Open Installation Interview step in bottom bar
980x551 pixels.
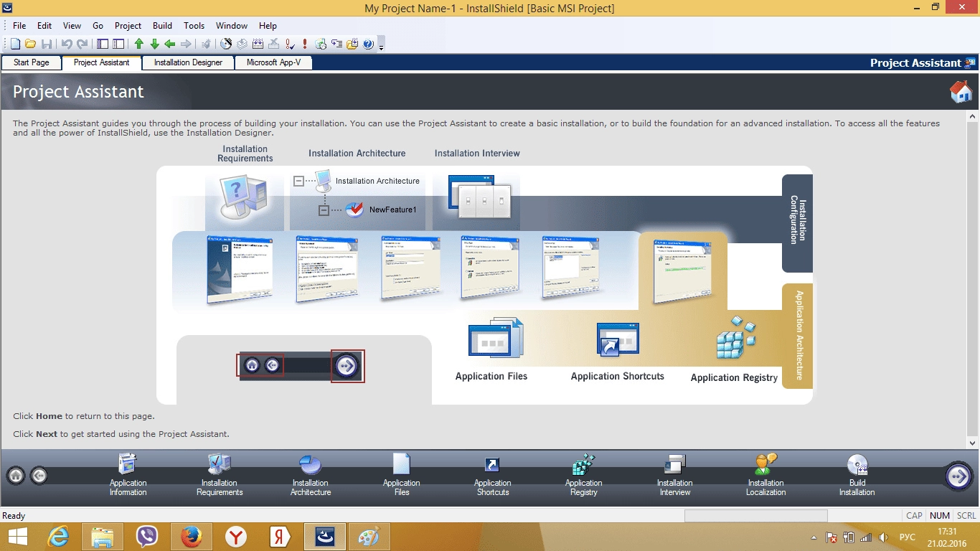tap(675, 475)
